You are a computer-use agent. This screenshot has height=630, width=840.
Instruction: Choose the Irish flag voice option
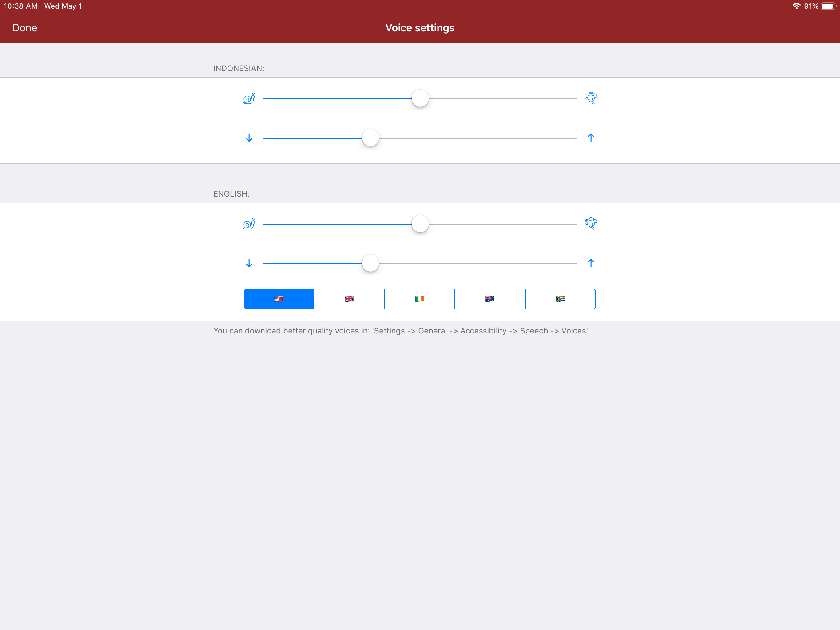pos(420,299)
